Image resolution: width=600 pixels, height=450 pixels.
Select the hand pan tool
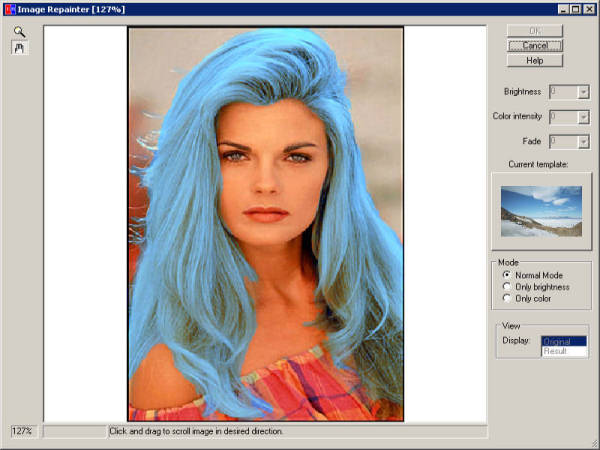point(19,48)
